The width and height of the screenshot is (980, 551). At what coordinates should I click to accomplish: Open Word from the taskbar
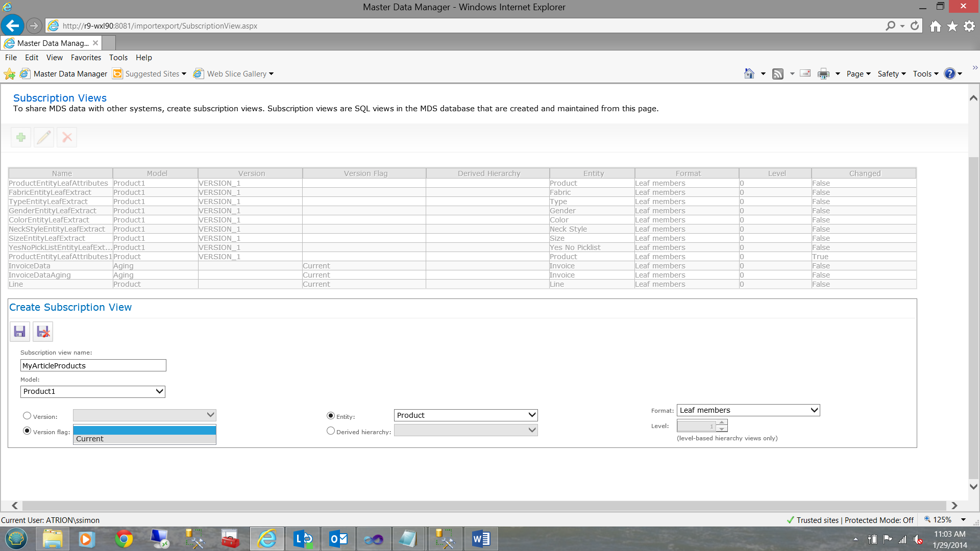[480, 539]
